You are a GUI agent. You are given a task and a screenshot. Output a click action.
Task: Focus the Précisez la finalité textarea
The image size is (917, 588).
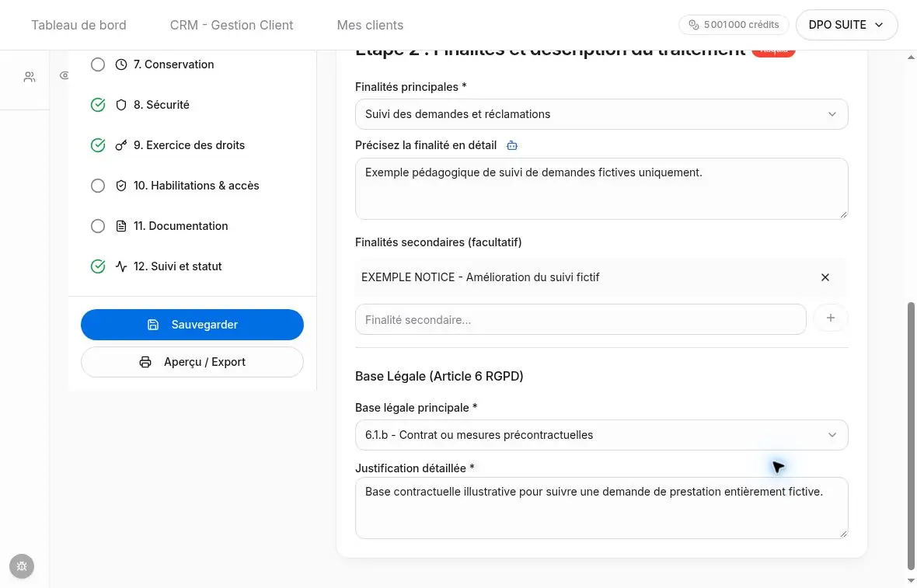pos(601,189)
